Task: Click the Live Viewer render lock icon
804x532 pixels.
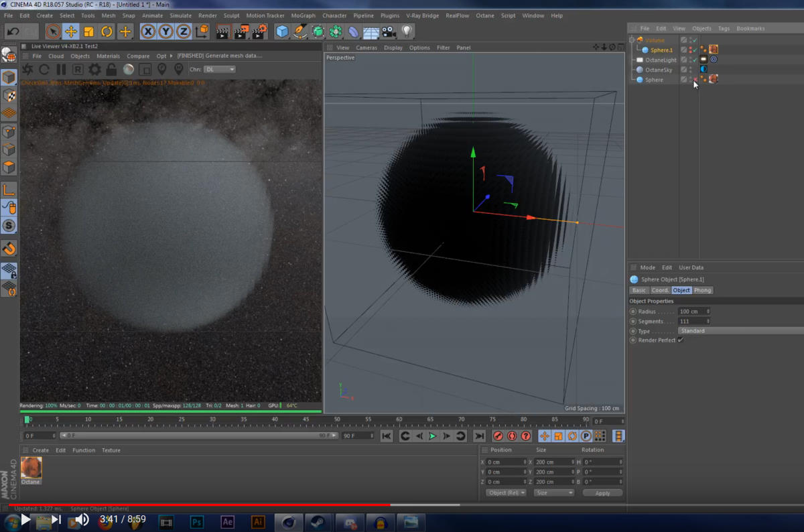Action: click(111, 70)
